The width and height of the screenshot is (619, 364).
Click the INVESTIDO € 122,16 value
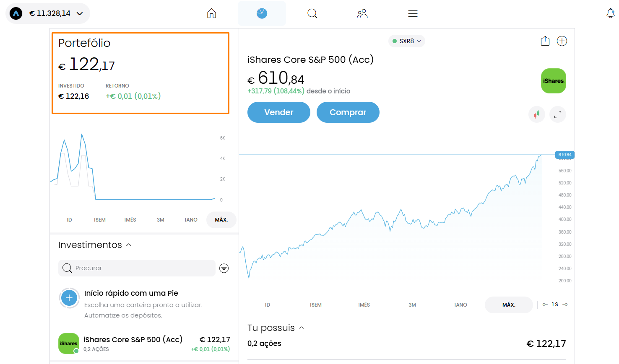click(x=74, y=96)
